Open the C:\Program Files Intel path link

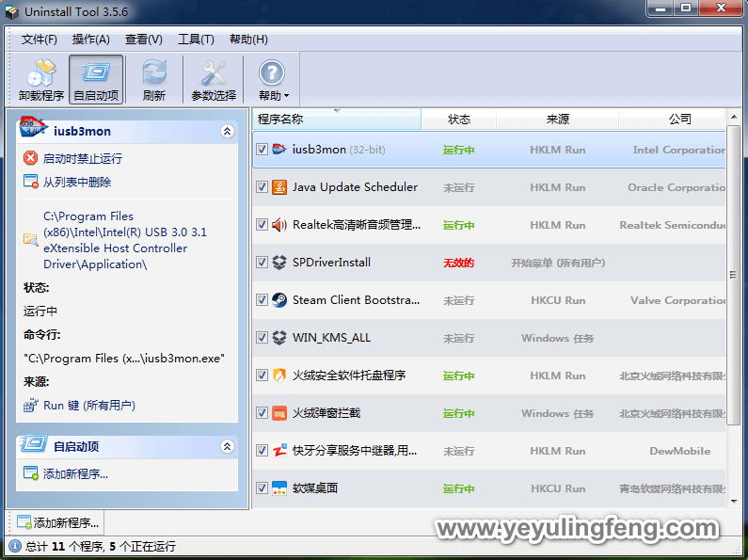click(x=125, y=240)
